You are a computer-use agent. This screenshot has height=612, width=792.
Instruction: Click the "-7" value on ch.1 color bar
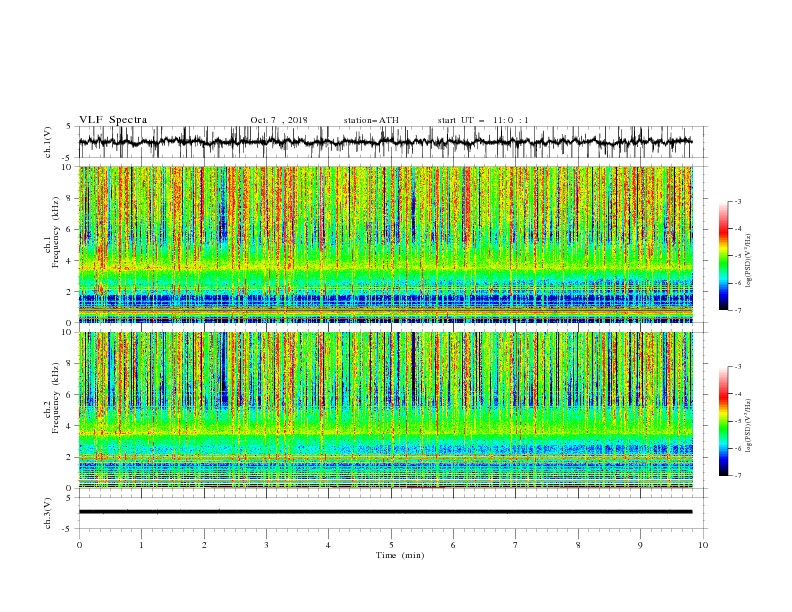tap(738, 310)
